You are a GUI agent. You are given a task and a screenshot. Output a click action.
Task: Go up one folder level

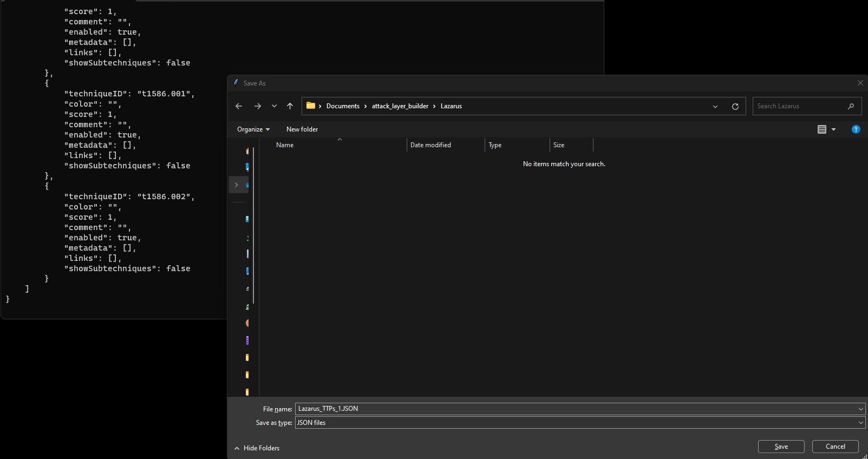tap(290, 106)
